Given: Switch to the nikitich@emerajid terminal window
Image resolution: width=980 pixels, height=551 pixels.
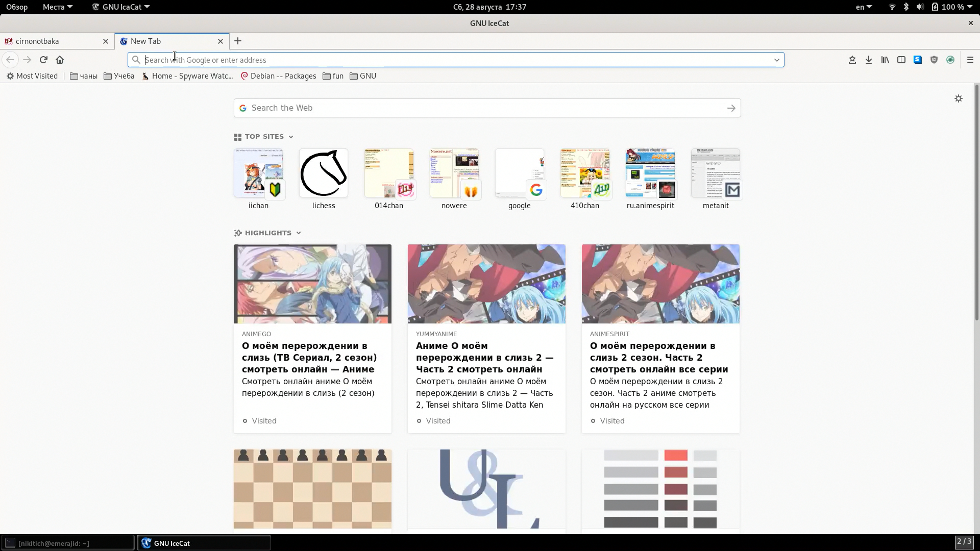Looking at the screenshot, I should pos(68,543).
